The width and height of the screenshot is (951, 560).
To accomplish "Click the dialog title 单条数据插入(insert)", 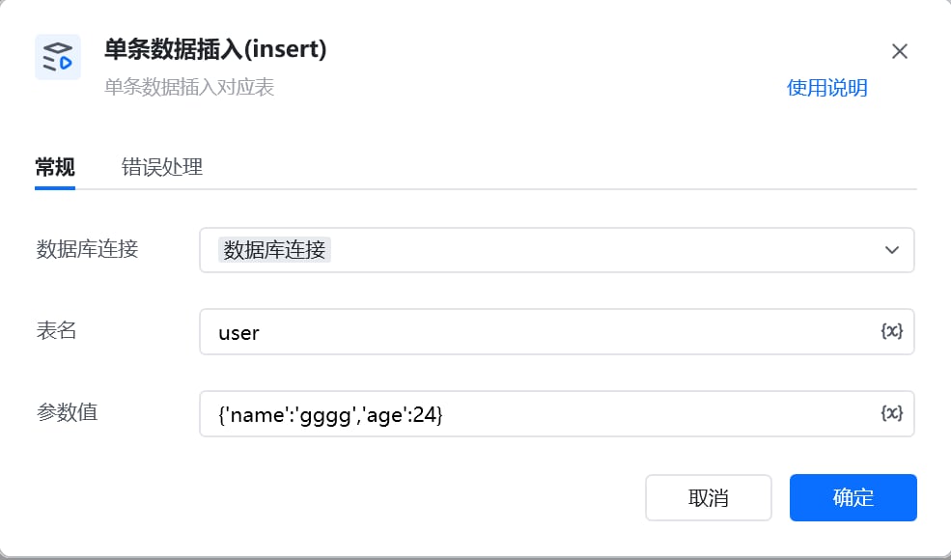I will tap(215, 49).
